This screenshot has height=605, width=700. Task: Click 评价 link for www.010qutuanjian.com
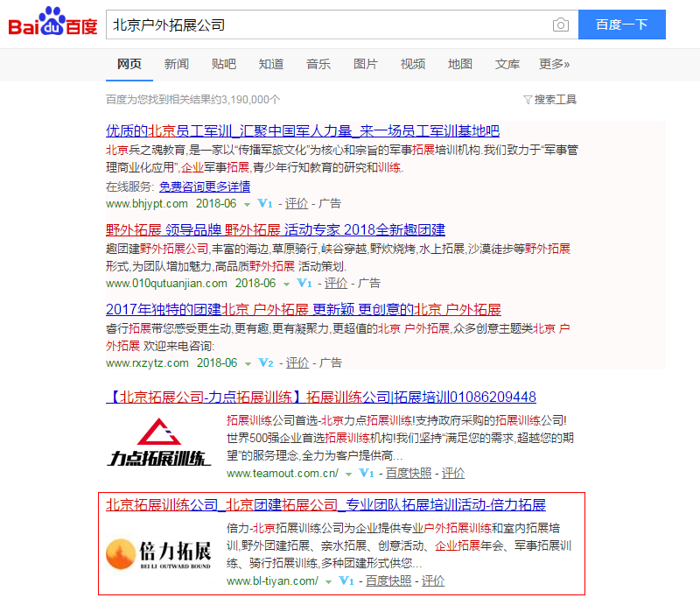point(336,284)
